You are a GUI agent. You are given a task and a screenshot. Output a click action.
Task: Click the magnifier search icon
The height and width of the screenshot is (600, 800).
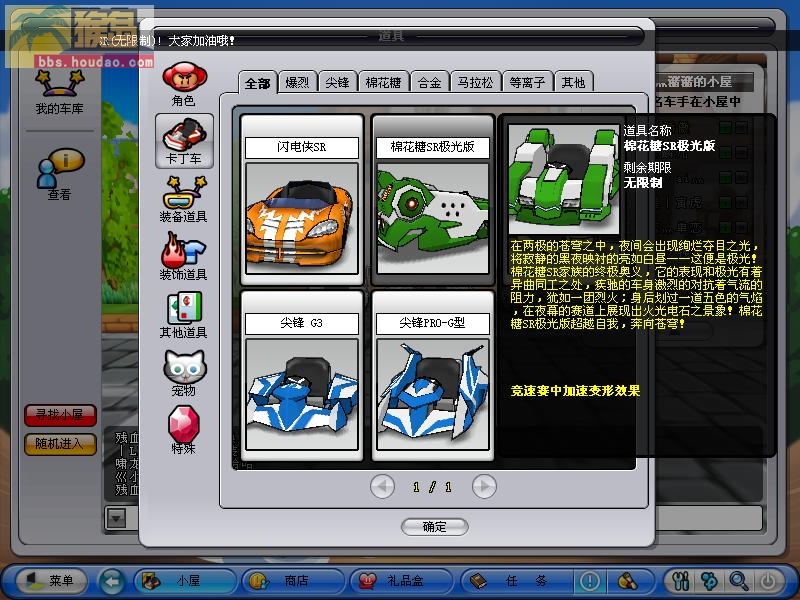pyautogui.click(x=738, y=581)
